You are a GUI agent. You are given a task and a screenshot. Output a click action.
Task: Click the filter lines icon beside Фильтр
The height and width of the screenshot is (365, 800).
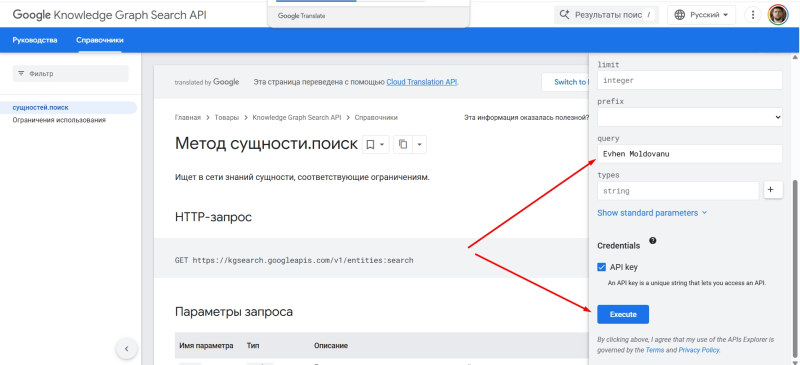(21, 74)
